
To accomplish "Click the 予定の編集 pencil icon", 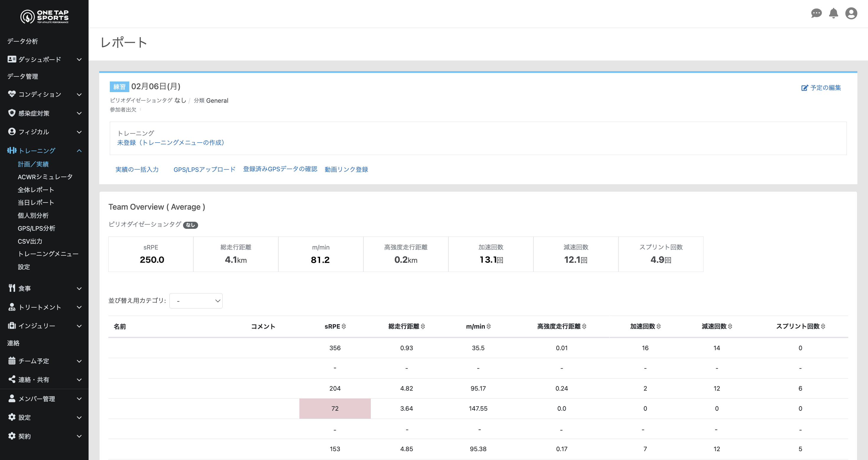I will [x=805, y=88].
